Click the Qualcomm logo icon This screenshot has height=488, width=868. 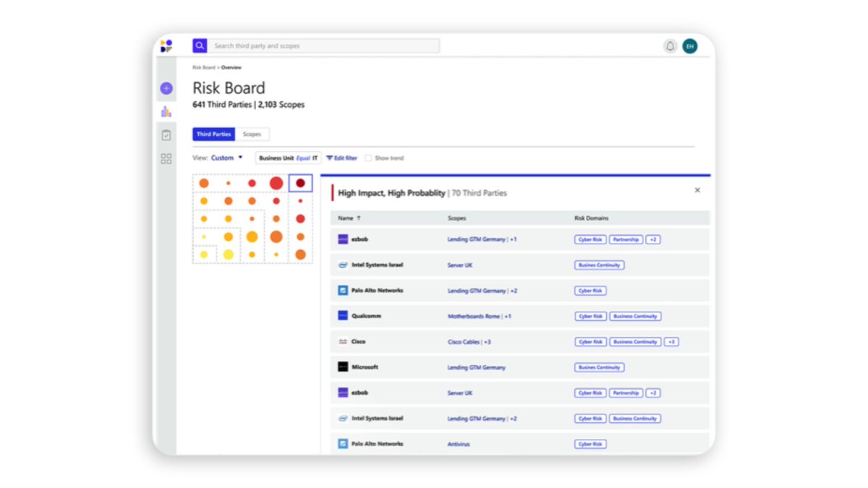coord(343,316)
